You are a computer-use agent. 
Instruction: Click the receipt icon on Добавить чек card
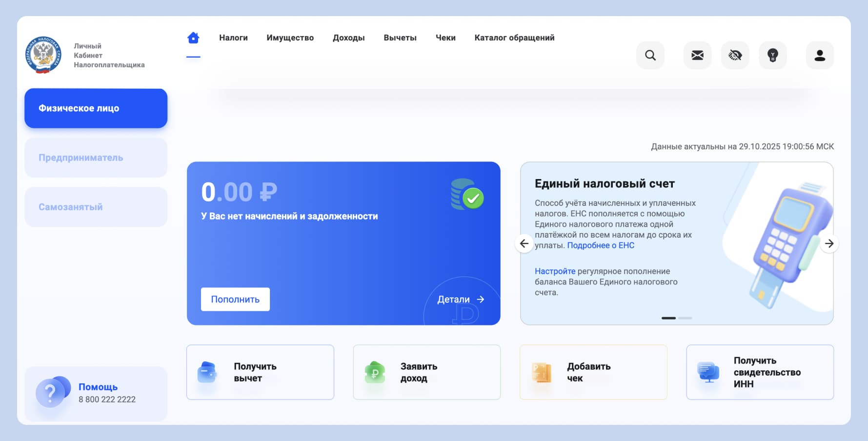coord(541,372)
